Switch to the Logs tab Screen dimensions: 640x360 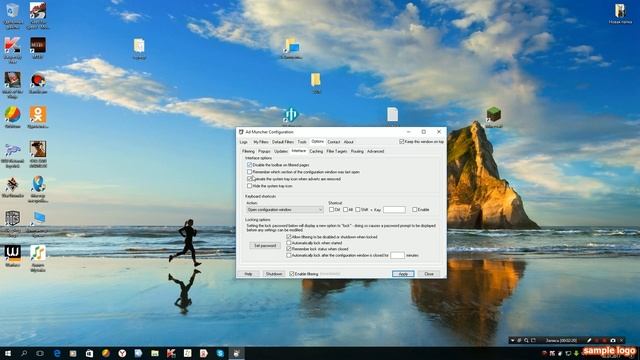coord(244,142)
